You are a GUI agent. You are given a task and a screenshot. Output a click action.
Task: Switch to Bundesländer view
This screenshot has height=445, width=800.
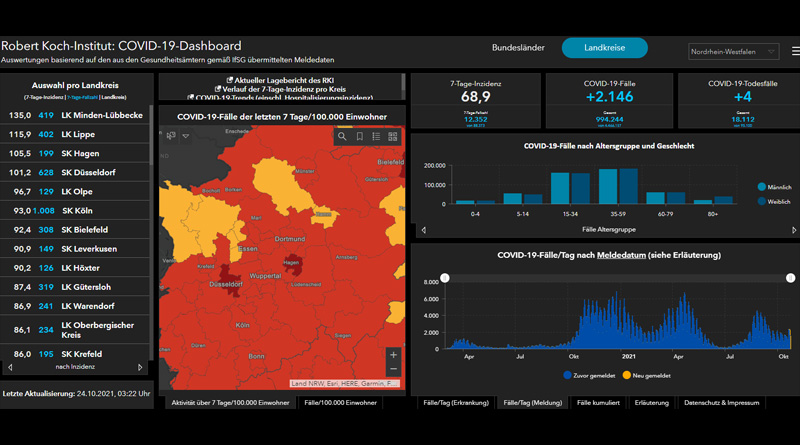click(x=518, y=47)
